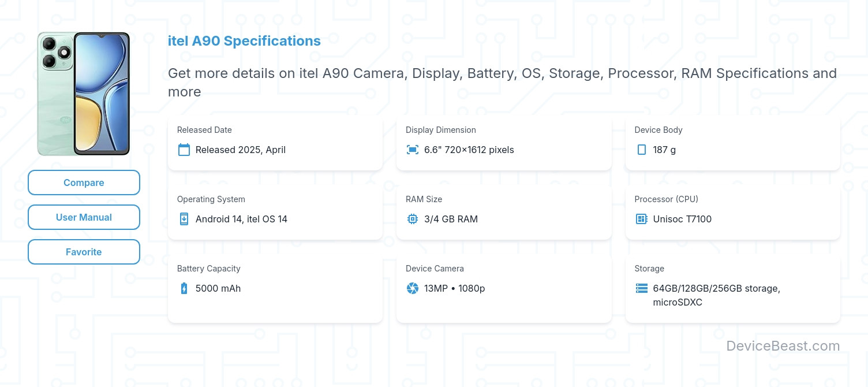Click the Display Dimension label

click(x=441, y=130)
